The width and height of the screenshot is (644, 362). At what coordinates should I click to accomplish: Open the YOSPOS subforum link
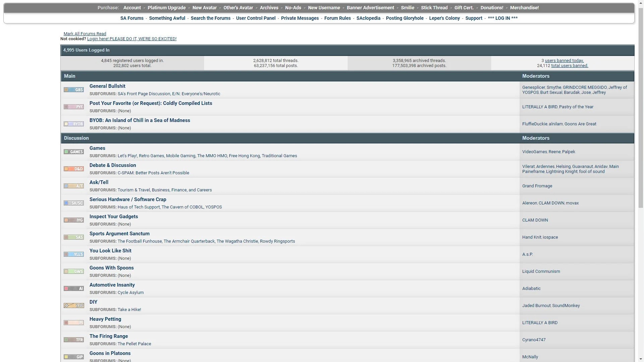pyautogui.click(x=214, y=207)
